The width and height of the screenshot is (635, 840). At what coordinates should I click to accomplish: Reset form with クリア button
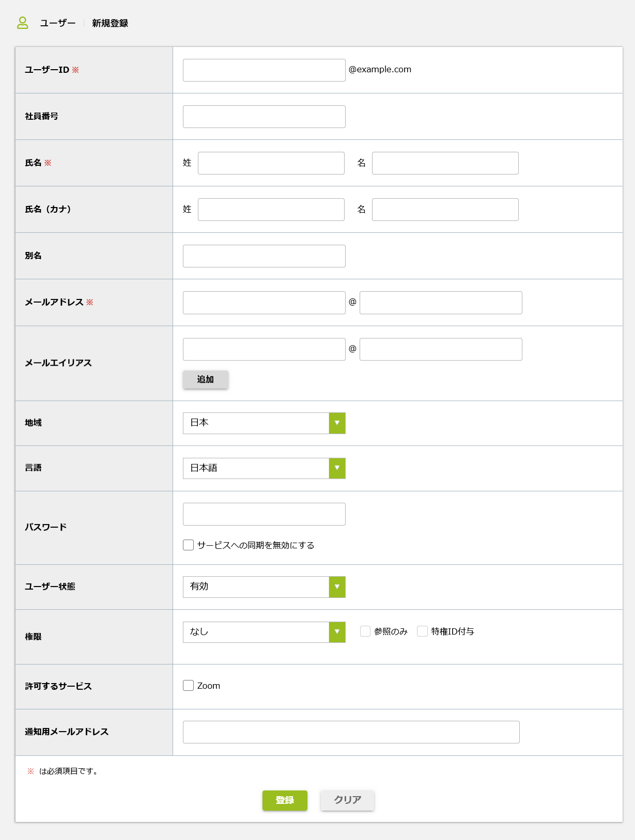[347, 800]
